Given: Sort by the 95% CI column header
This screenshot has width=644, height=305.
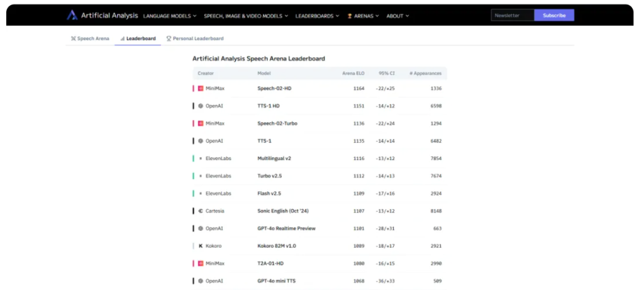Looking at the screenshot, I should [x=387, y=74].
